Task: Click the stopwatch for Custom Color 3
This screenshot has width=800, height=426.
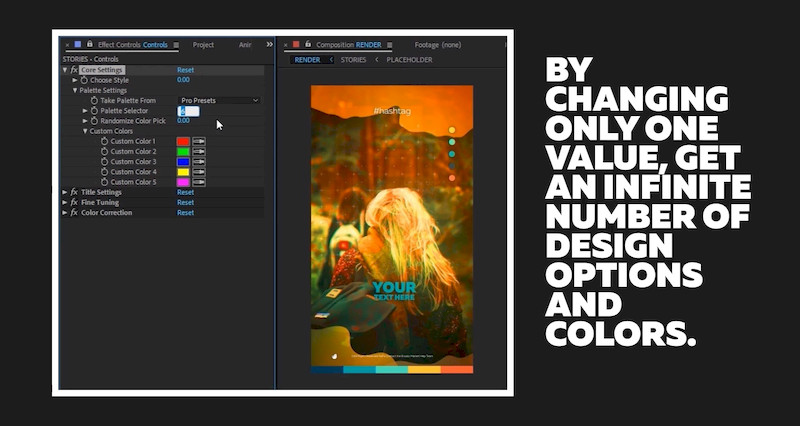Action: [x=104, y=162]
